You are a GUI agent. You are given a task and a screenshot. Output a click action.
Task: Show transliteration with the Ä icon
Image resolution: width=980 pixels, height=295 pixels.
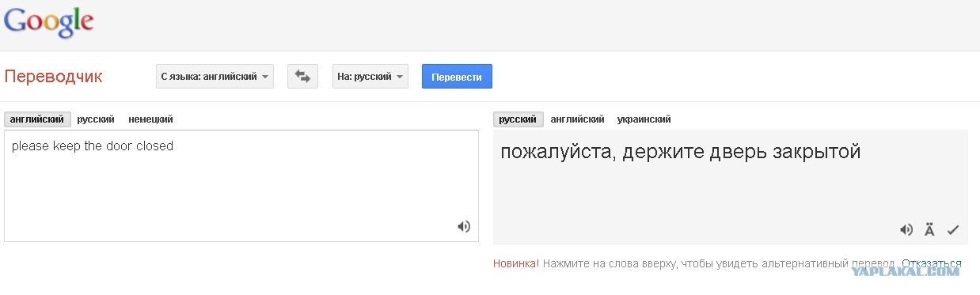[929, 229]
